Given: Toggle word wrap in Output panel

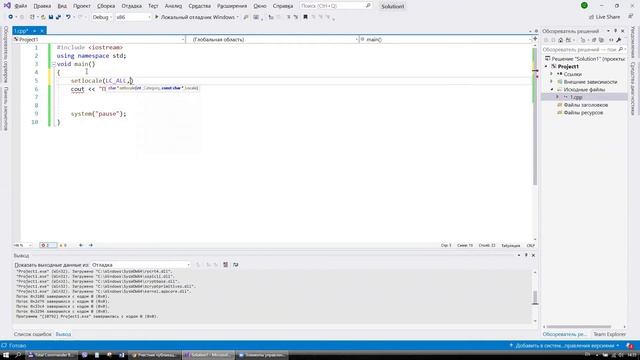Looking at the screenshot, I should [236, 265].
